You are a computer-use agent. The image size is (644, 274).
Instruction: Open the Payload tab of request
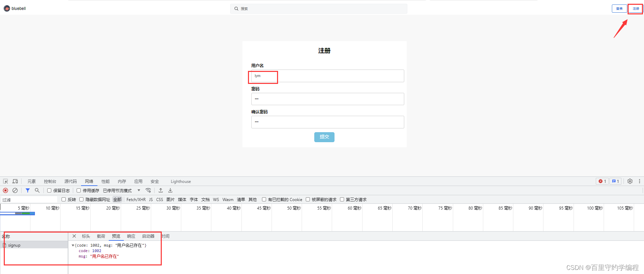pyautogui.click(x=101, y=236)
